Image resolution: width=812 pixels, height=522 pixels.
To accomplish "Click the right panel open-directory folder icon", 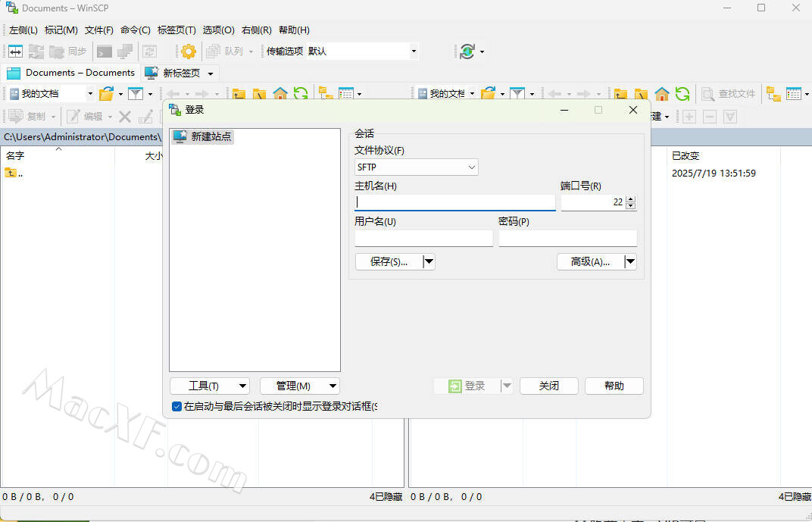I will [489, 94].
